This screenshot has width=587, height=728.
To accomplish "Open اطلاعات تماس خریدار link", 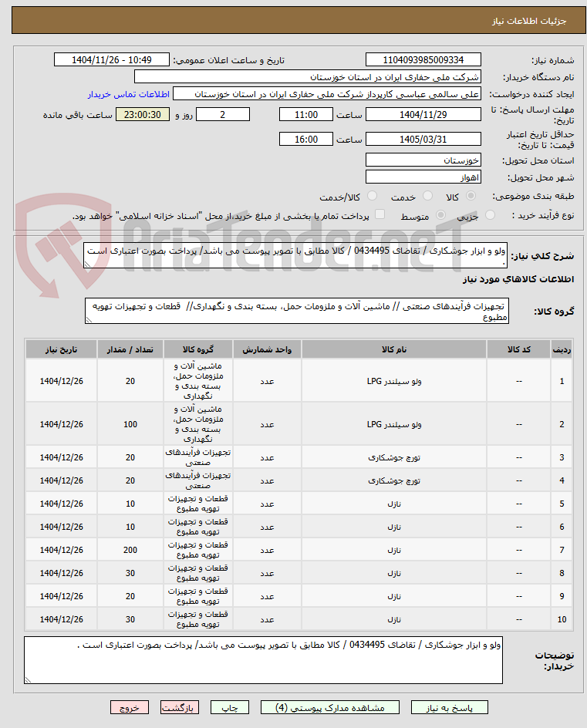I will (128, 94).
